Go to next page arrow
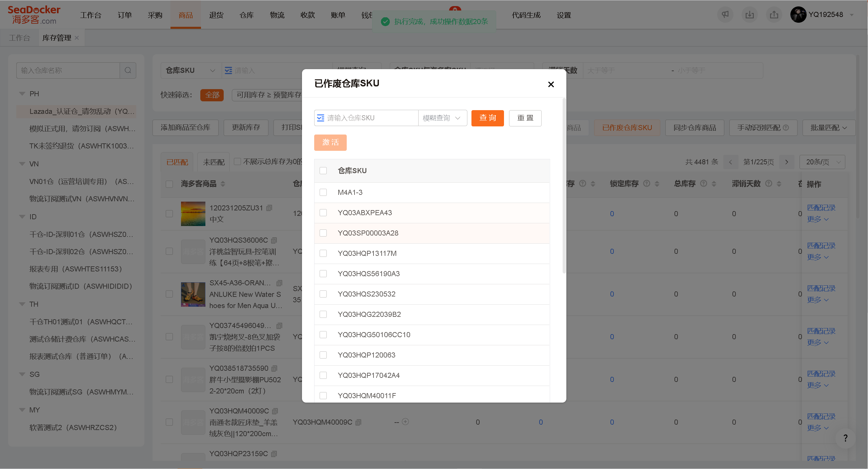This screenshot has height=469, width=868. click(x=786, y=162)
